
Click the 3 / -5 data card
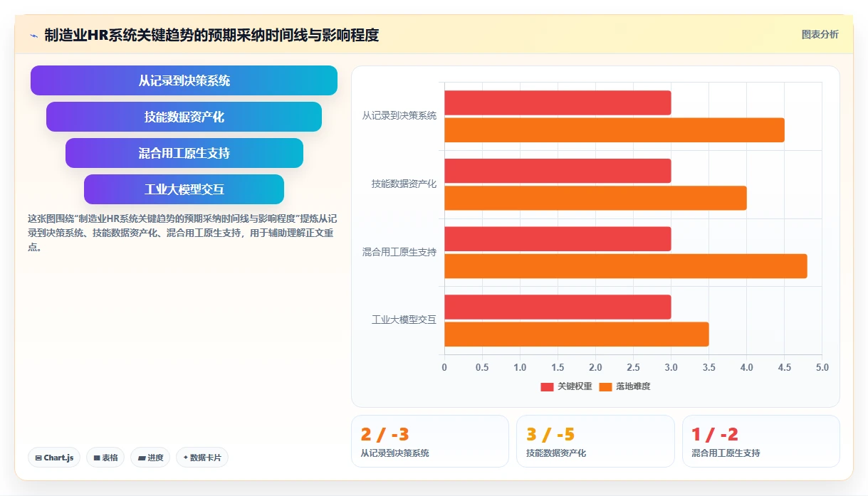point(595,441)
